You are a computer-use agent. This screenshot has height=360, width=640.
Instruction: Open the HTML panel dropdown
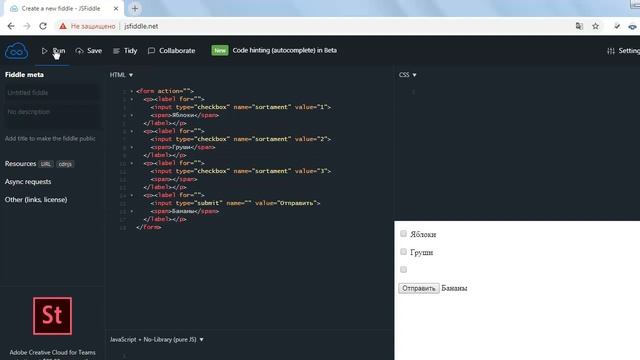click(121, 75)
